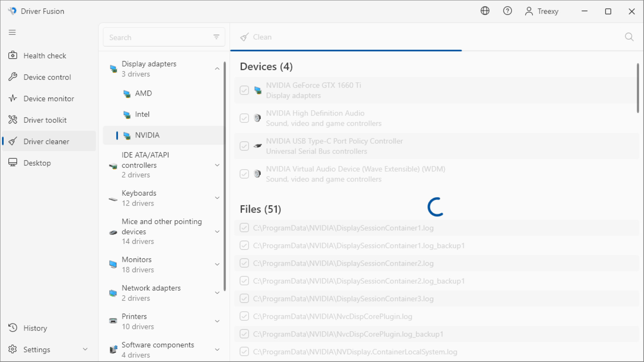The height and width of the screenshot is (362, 644).
Task: Open Device monitor
Action: (x=49, y=98)
